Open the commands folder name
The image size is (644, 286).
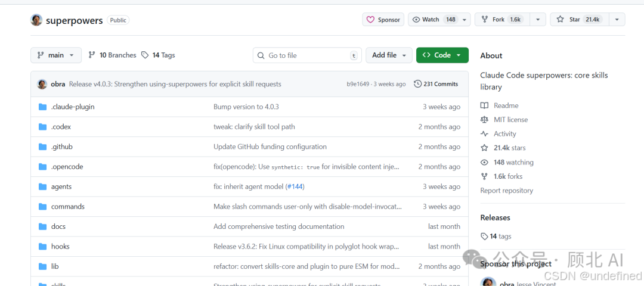pyautogui.click(x=68, y=206)
